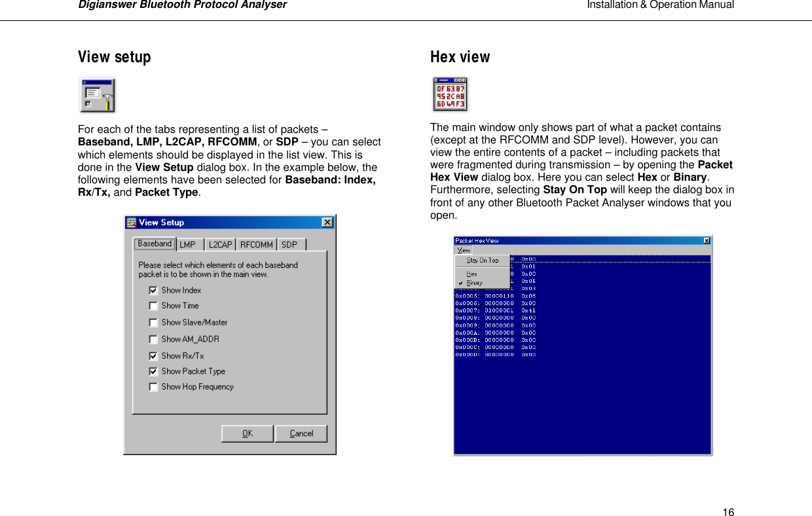Click the View Setup title bar icon
The height and width of the screenshot is (516, 812).
tap(131, 222)
